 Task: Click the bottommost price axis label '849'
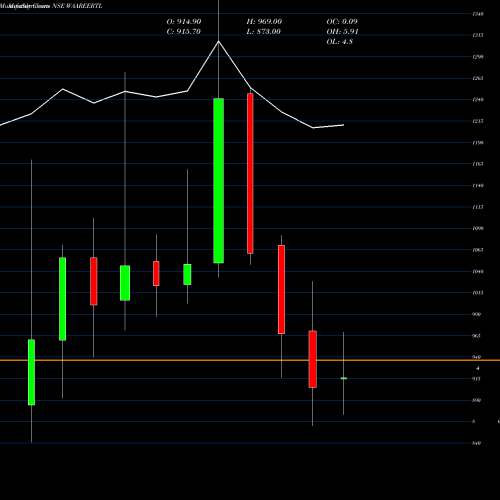click(477, 443)
